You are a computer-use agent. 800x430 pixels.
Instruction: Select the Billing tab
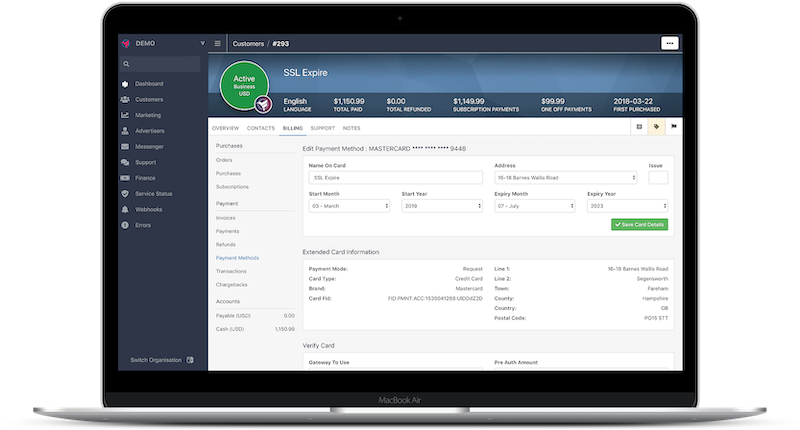pos(293,129)
